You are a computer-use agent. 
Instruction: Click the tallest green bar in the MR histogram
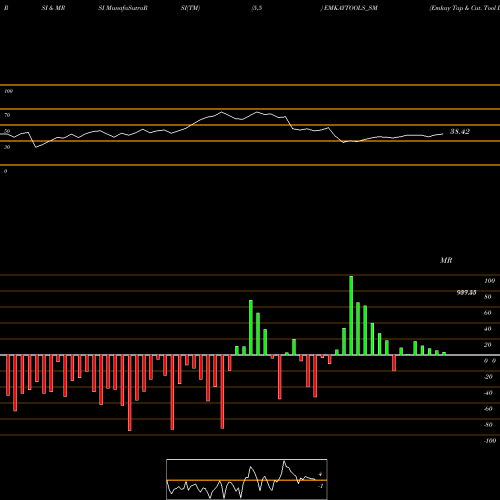click(x=351, y=315)
